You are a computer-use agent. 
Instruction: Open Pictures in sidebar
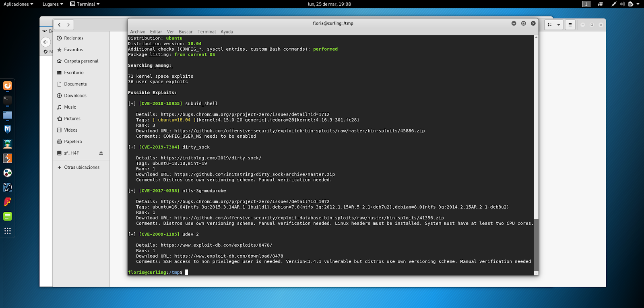pyautogui.click(x=81, y=118)
